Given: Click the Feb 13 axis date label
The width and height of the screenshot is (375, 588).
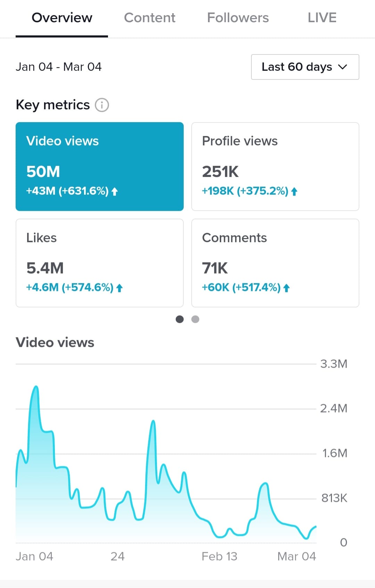Looking at the screenshot, I should tap(219, 556).
